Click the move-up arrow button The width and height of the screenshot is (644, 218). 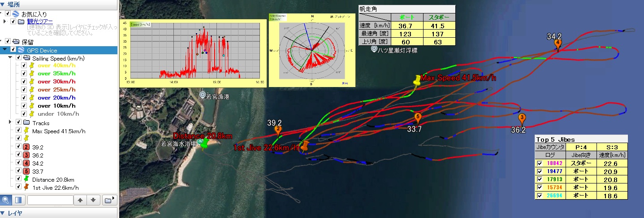pos(80,200)
